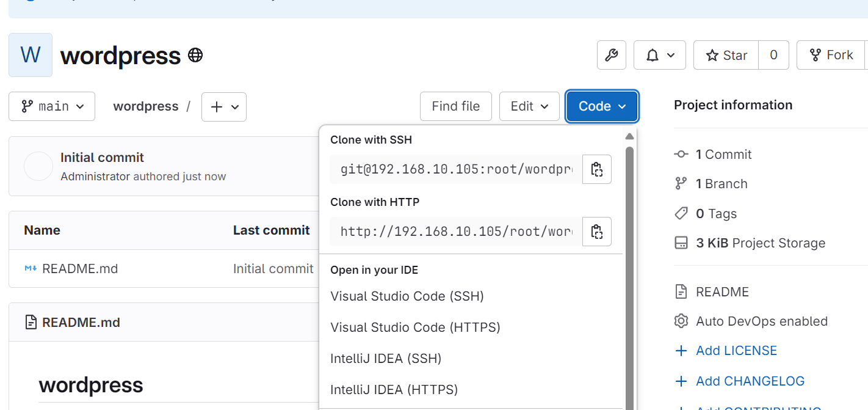
Task: Click the Initial commit table cell link
Action: click(273, 269)
